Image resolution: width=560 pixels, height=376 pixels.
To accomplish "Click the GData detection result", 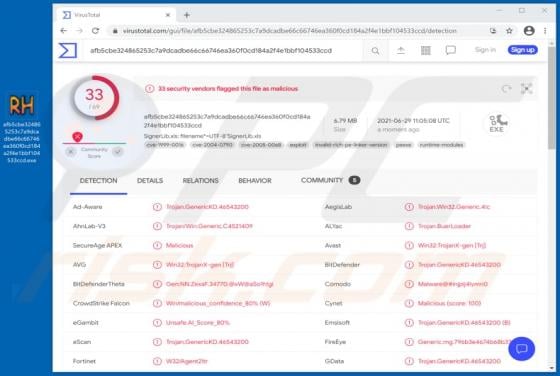I will point(459,361).
